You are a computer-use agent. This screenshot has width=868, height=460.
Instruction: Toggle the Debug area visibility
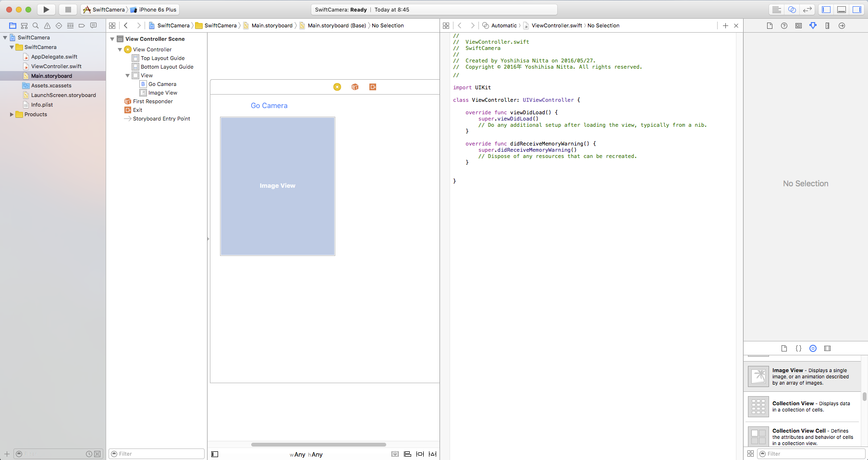click(842, 10)
